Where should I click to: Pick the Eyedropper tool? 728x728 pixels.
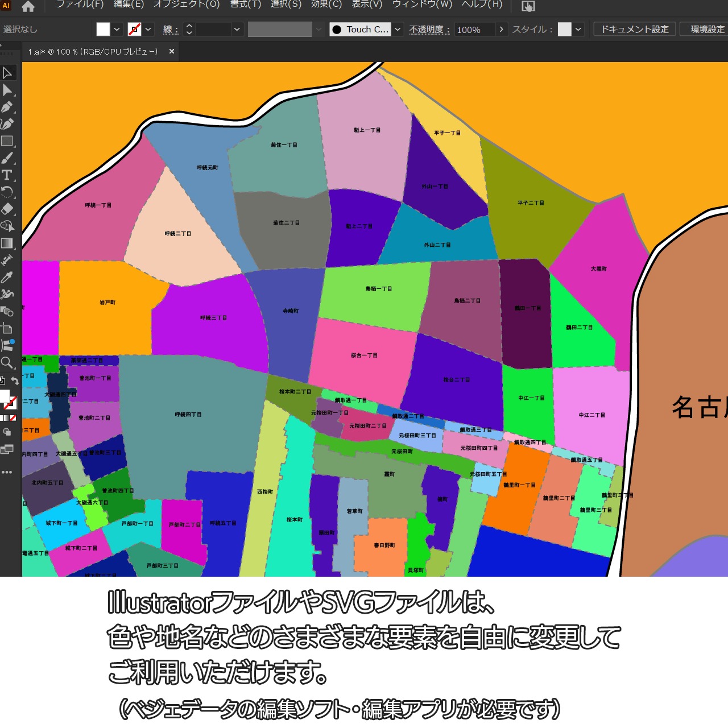point(7,277)
